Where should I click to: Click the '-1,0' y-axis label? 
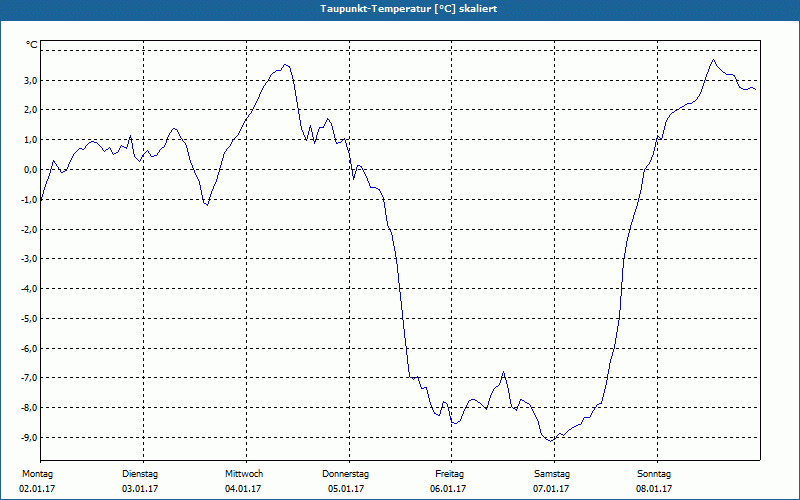click(x=29, y=199)
